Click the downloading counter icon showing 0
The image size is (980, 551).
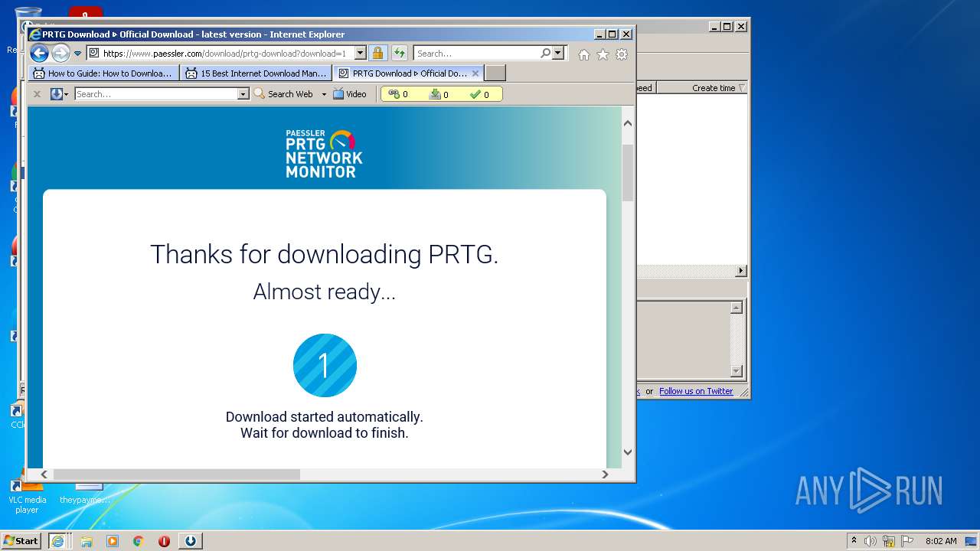[x=439, y=94]
